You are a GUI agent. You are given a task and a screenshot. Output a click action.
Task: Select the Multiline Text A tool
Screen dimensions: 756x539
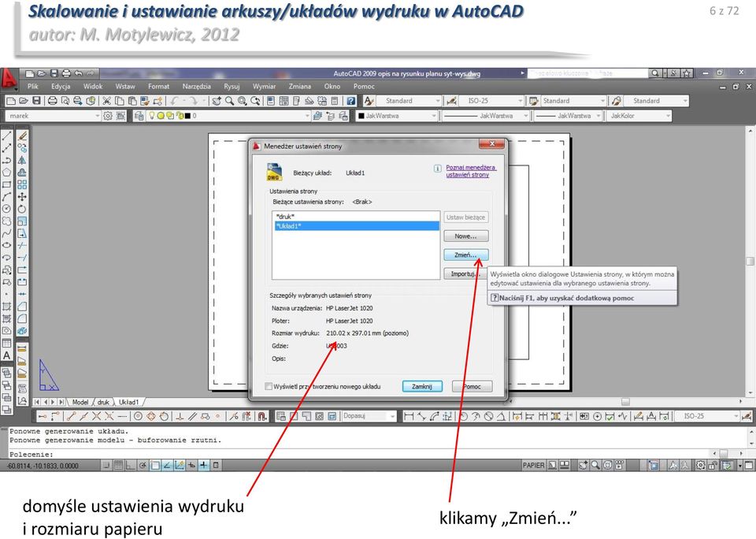pos(7,355)
